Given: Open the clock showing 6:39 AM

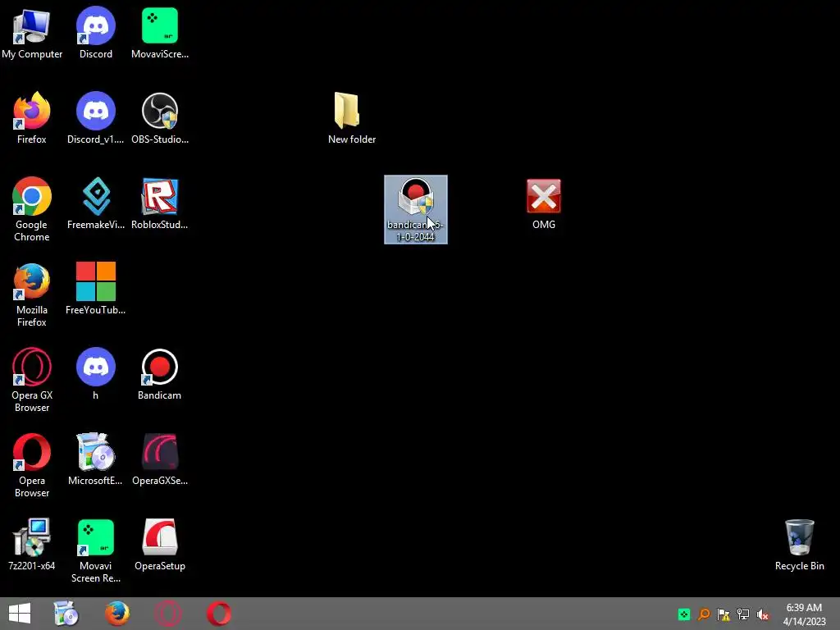Looking at the screenshot, I should tap(804, 614).
